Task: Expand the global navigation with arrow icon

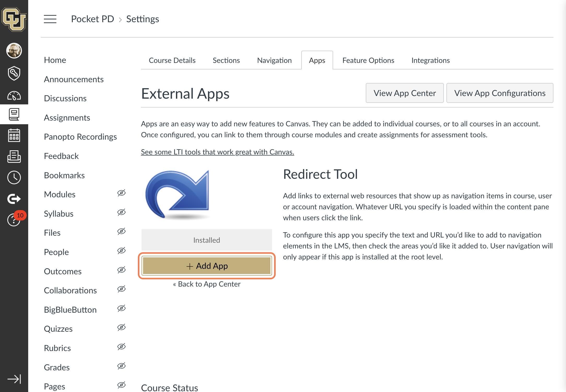Action: [14, 379]
